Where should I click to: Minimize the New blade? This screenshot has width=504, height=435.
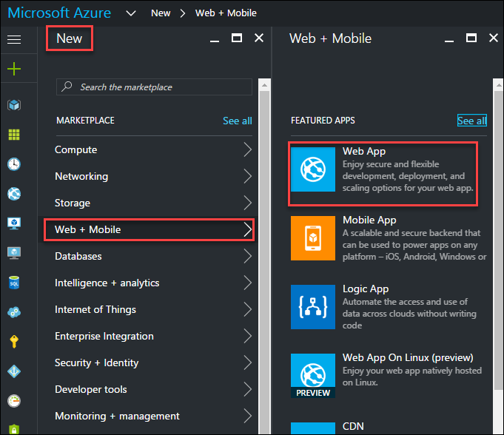[215, 41]
